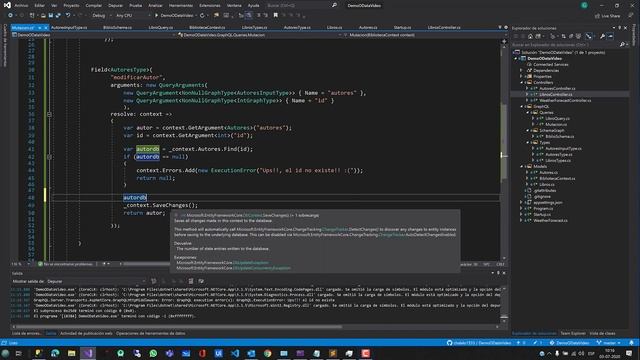Click the Undo toolbar icon

click(68, 16)
